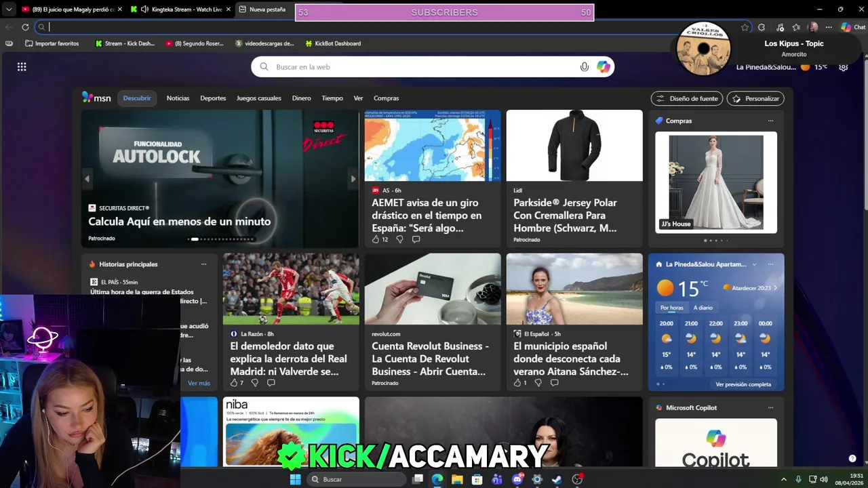Select the Descubrir tab
This screenshot has width=868, height=488.
[x=137, y=98]
